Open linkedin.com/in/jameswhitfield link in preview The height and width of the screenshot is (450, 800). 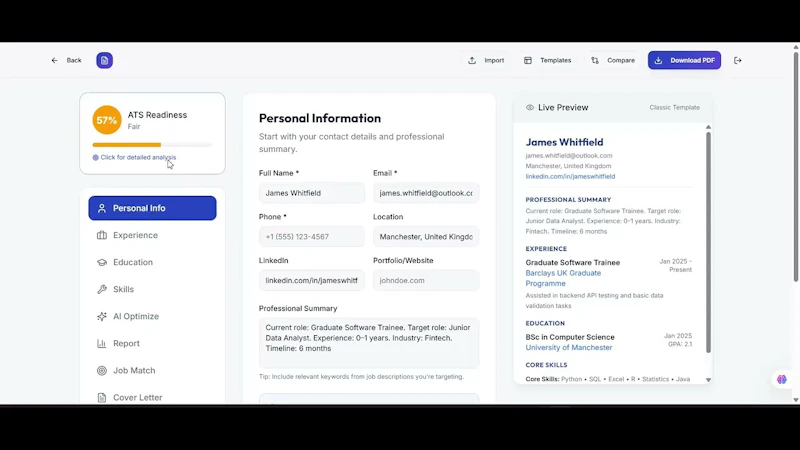(570, 177)
